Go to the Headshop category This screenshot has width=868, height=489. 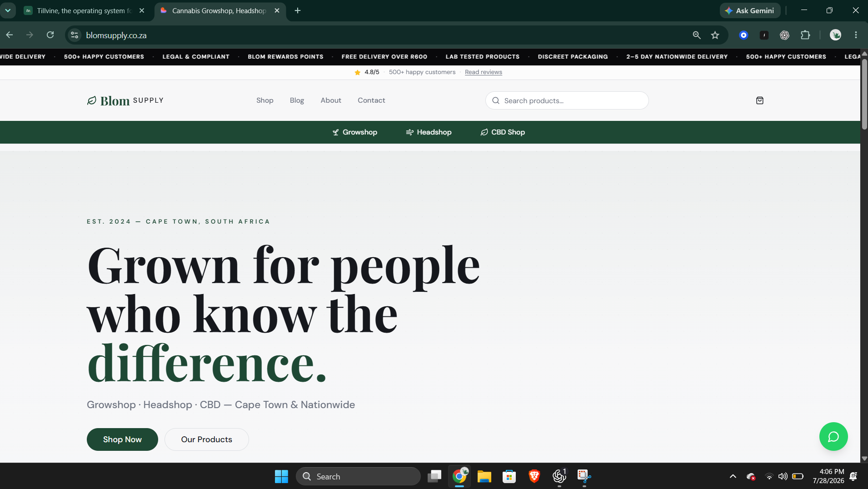[x=429, y=132]
